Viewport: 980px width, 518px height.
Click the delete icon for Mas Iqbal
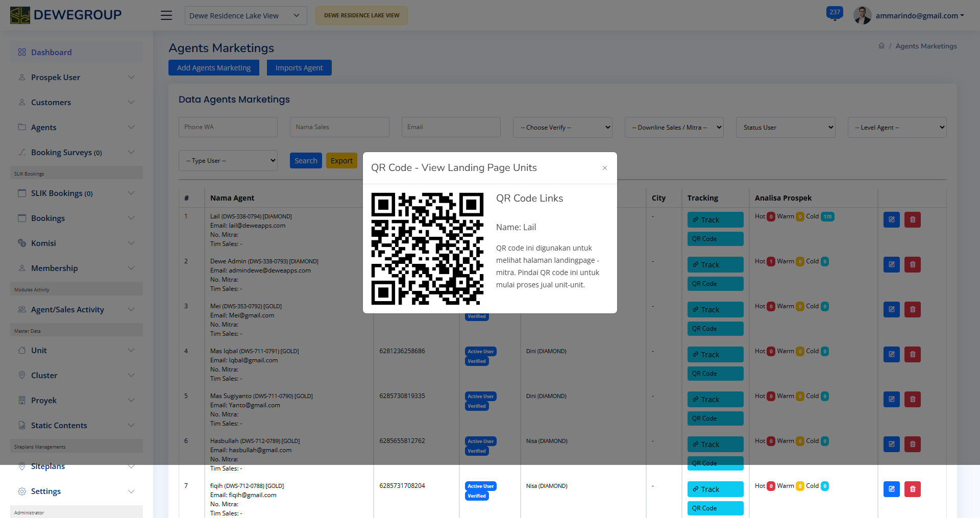click(x=912, y=354)
